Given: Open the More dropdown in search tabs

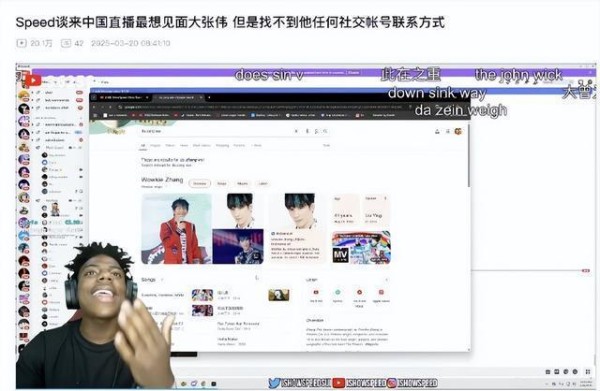Looking at the screenshot, I should (256, 145).
